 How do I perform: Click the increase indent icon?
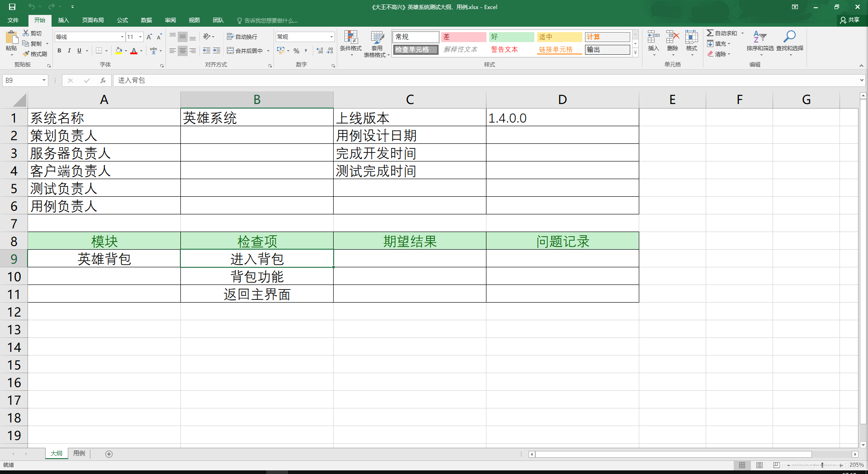point(217,51)
